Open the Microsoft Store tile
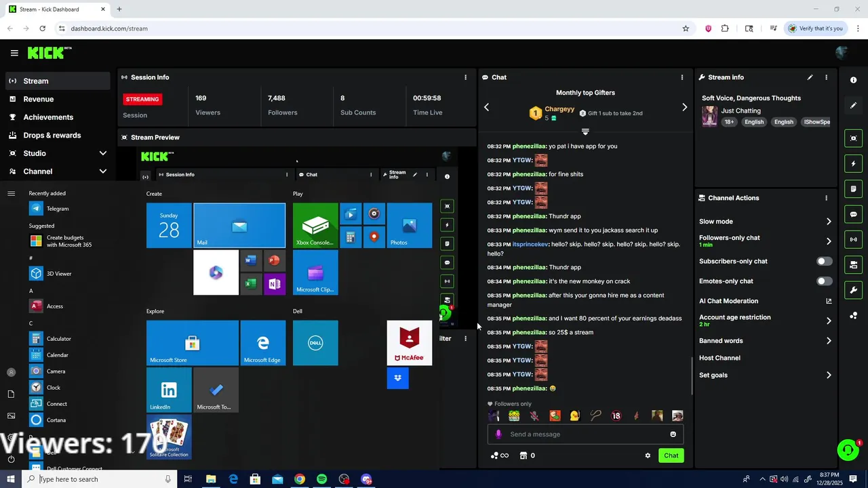Viewport: 868px width, 488px height. pyautogui.click(x=192, y=343)
